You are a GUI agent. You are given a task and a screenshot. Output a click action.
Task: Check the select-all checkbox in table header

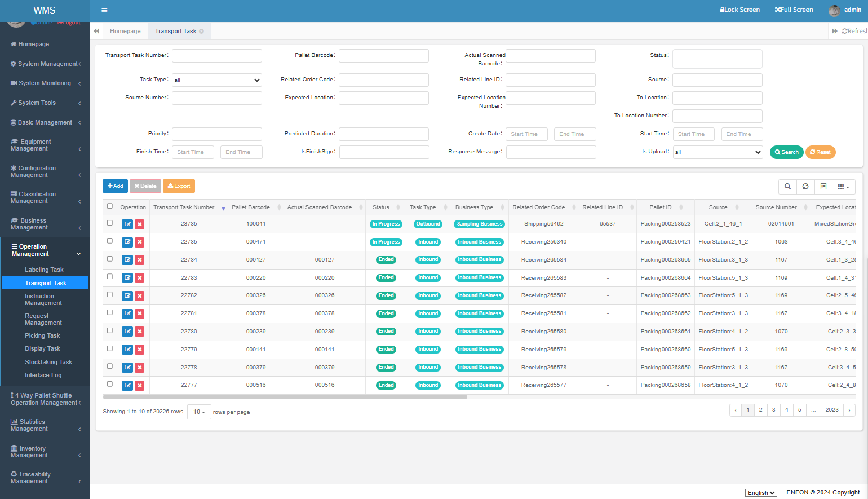(110, 206)
